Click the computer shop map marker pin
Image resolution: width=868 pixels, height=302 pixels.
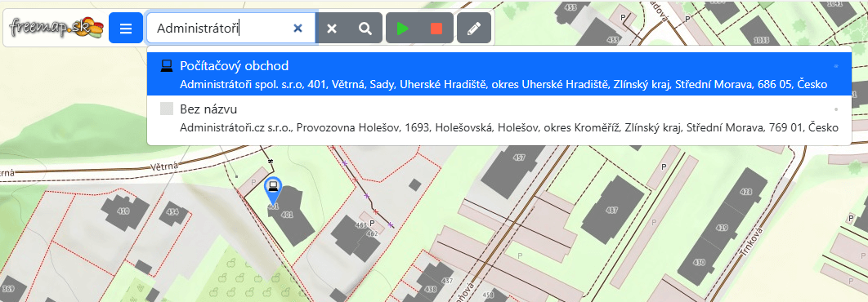272,189
